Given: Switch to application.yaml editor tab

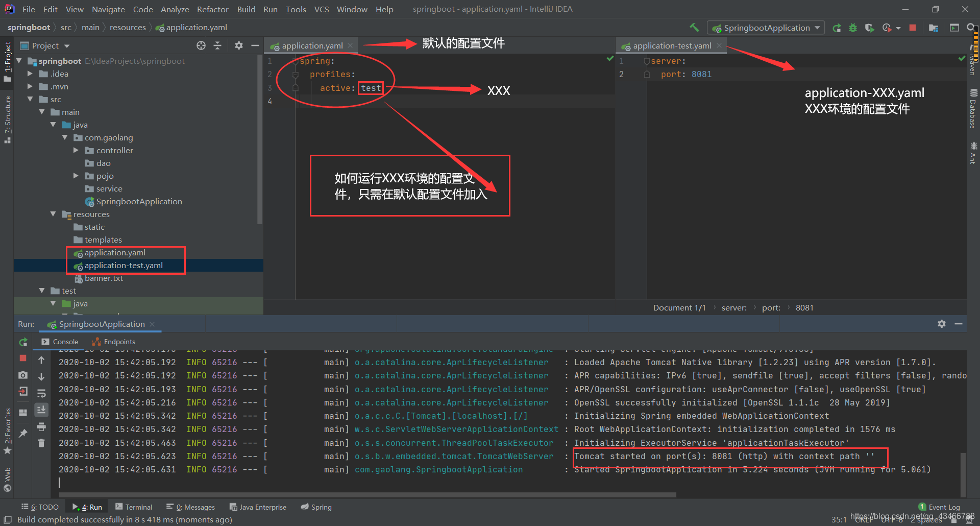Looking at the screenshot, I should click(x=312, y=45).
